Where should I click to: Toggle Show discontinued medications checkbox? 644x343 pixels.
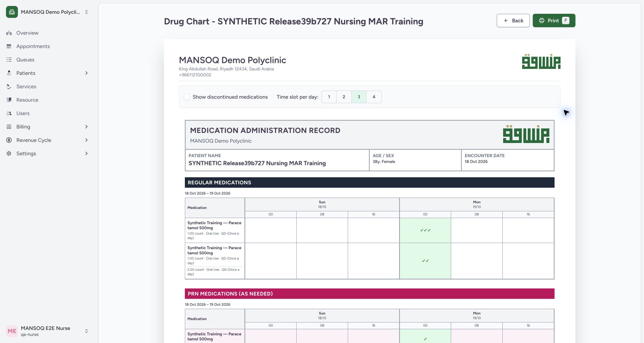tap(187, 97)
